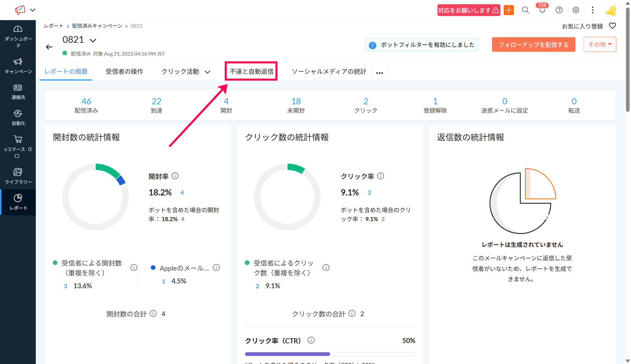Open the Campaigns (キャンペーン) megaphone icon
This screenshot has height=364, width=631.
tap(18, 62)
